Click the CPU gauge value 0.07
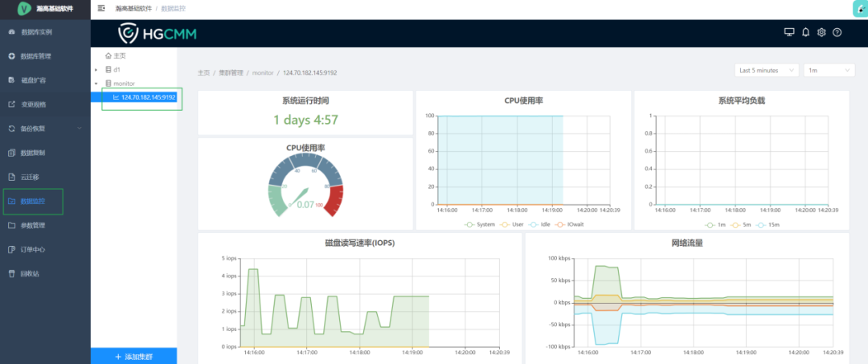This screenshot has height=364, width=868. 305,205
